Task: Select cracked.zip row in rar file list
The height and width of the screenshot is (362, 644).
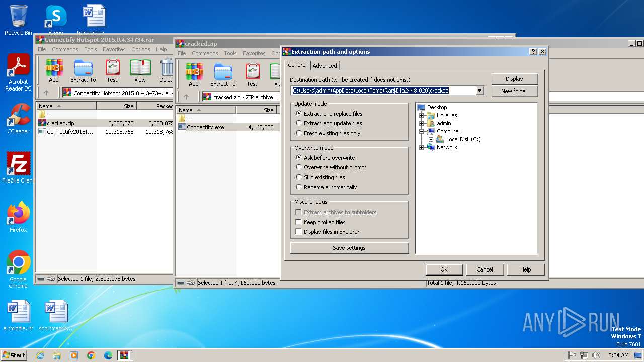Action: 60,123
